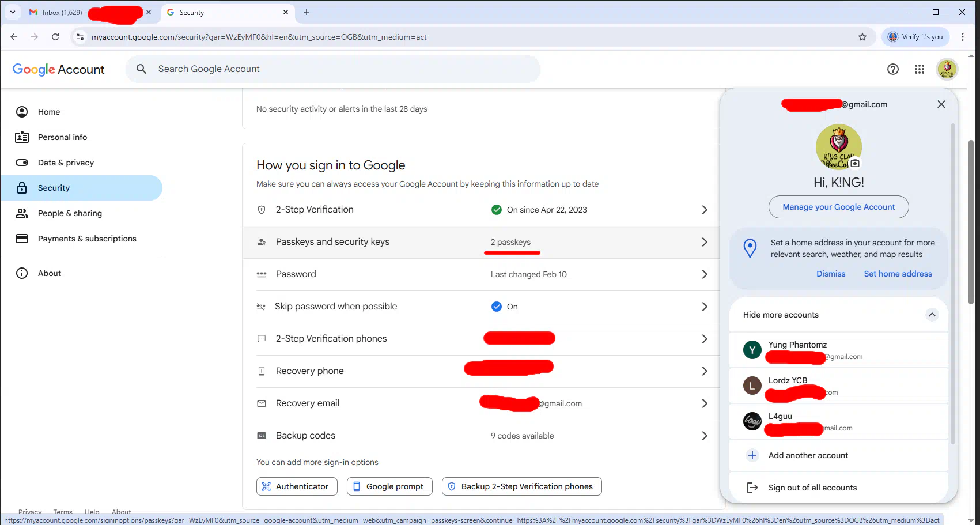
Task: Click the Google prompt button
Action: click(389, 486)
